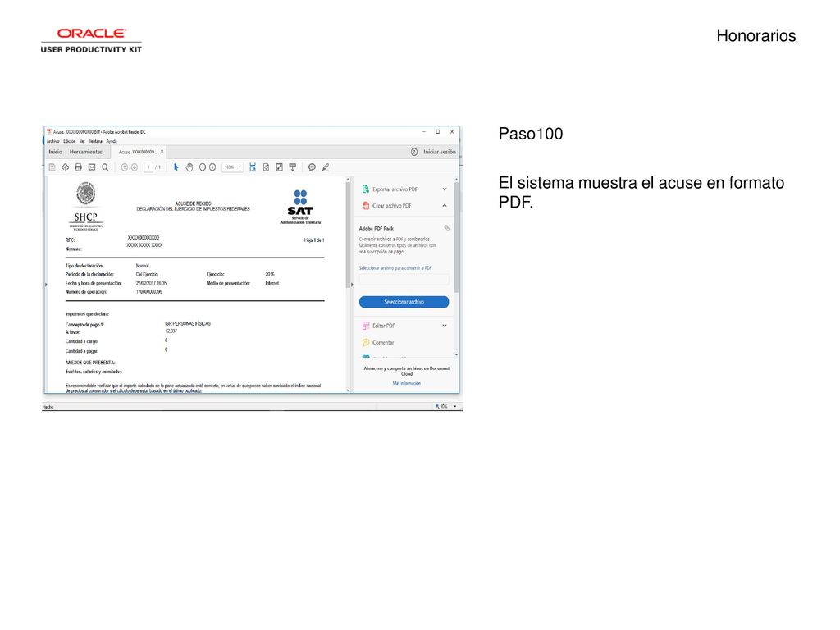This screenshot has width=840, height=630.
Task: Click the highlighter pen icon
Action: pos(325,167)
